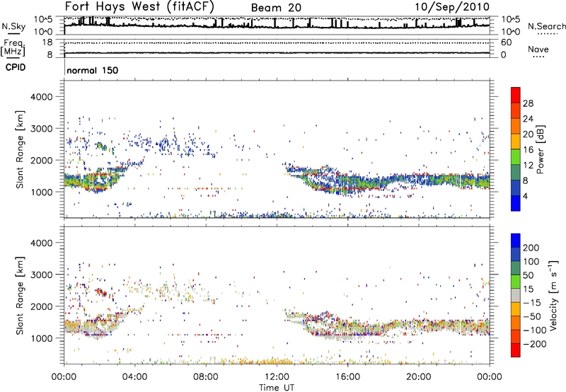Click the power color bar
The image size is (566, 392).
click(x=516, y=149)
